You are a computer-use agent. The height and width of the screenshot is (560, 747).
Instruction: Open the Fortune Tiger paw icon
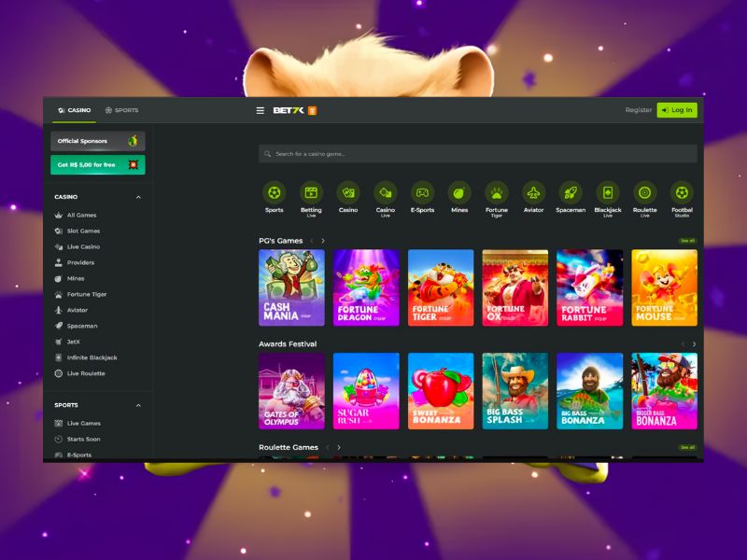[x=497, y=193]
